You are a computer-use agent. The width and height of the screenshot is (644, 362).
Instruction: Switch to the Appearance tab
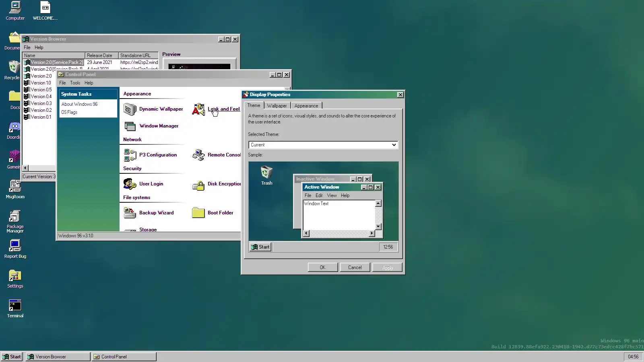point(306,106)
